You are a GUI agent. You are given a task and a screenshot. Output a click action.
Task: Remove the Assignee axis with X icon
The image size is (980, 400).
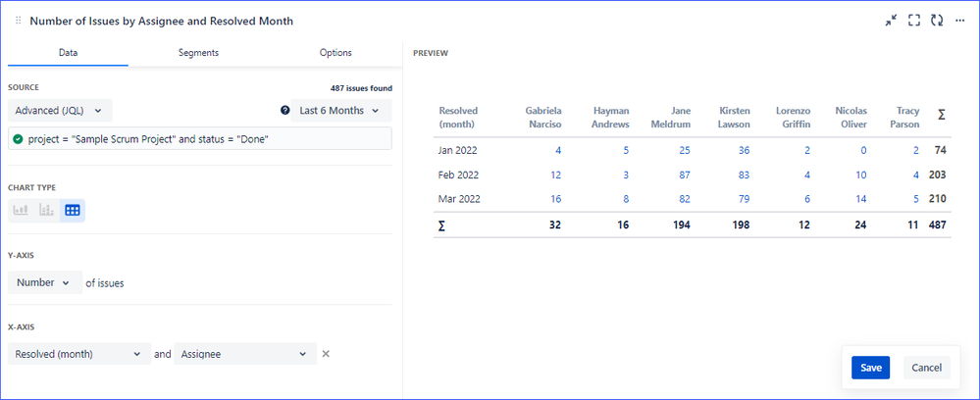point(326,354)
